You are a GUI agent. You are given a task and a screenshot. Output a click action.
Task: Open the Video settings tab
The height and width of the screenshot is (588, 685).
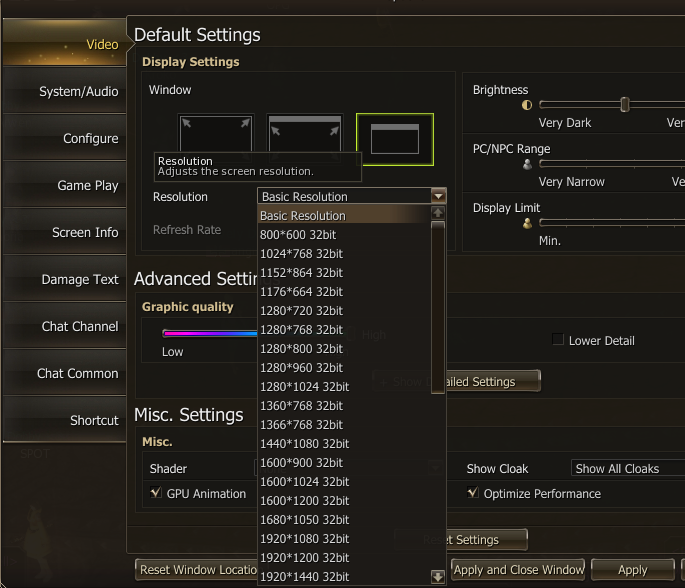coord(65,43)
